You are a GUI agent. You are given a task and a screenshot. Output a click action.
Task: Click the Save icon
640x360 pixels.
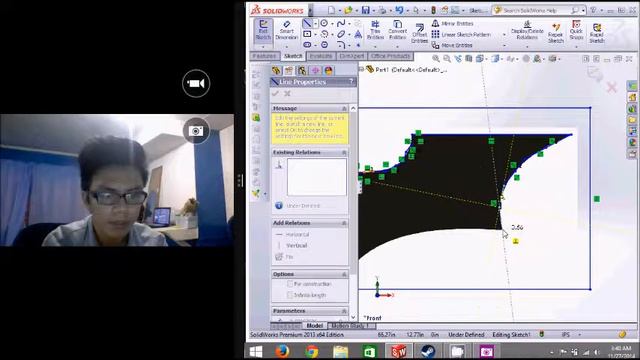point(365,10)
